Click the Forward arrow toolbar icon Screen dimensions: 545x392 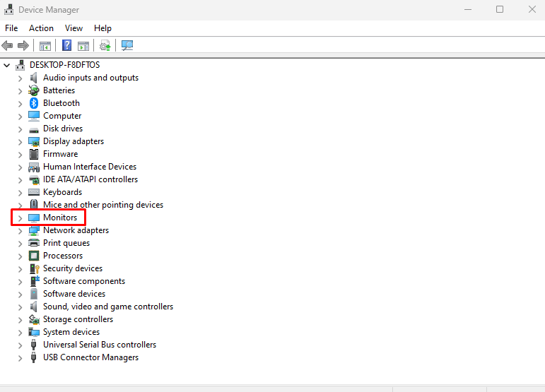point(23,45)
